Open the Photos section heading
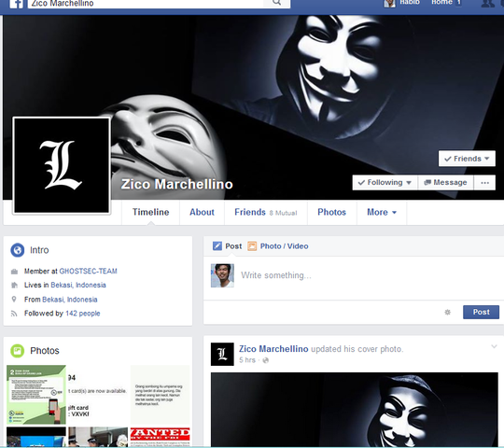Viewport: 504px width, 448px height. point(45,351)
